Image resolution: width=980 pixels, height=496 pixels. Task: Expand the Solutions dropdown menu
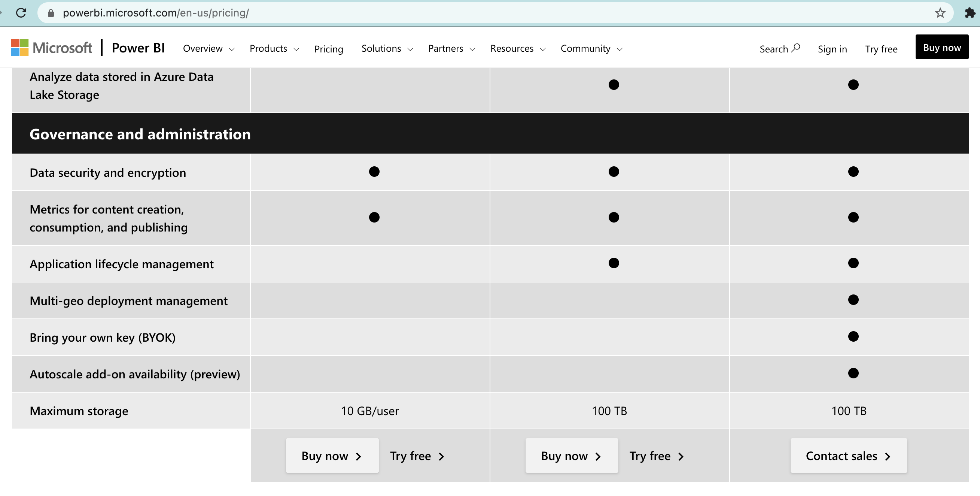[x=387, y=49]
